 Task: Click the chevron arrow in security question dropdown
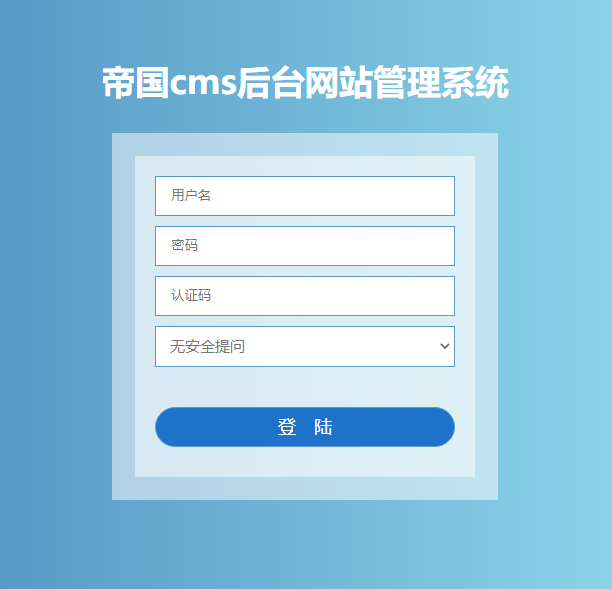coord(445,346)
